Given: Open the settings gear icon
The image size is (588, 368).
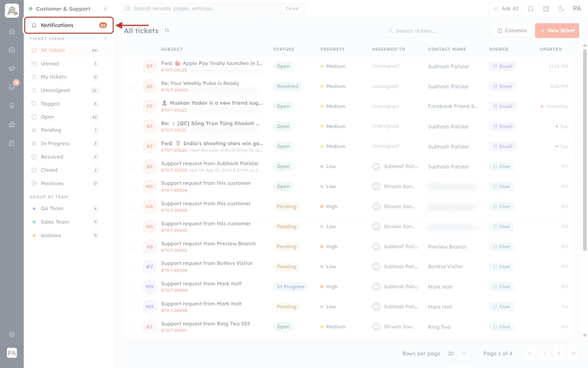Looking at the screenshot, I should 12,334.
